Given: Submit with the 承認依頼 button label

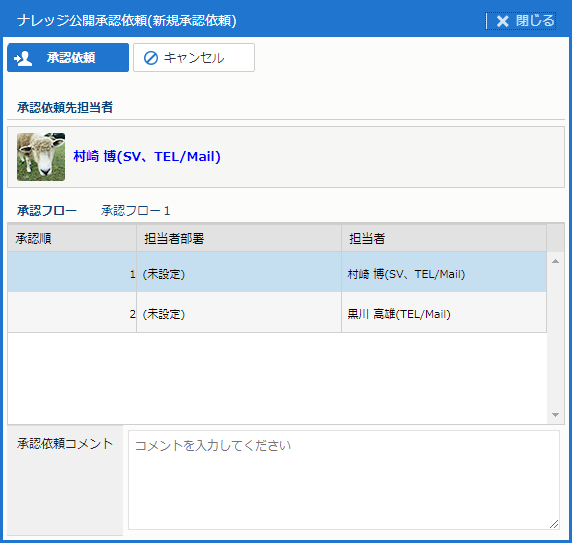Looking at the screenshot, I should (x=71, y=58).
